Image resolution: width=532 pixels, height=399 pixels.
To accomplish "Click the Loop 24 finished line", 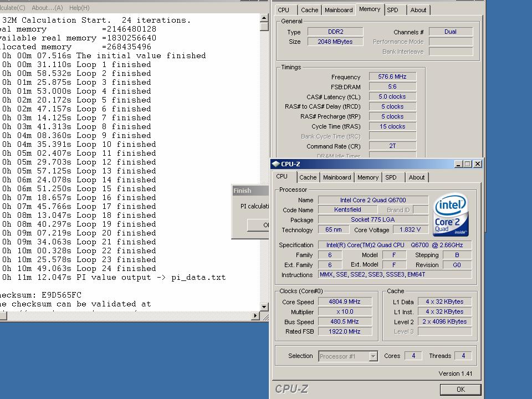I will [x=79, y=268].
